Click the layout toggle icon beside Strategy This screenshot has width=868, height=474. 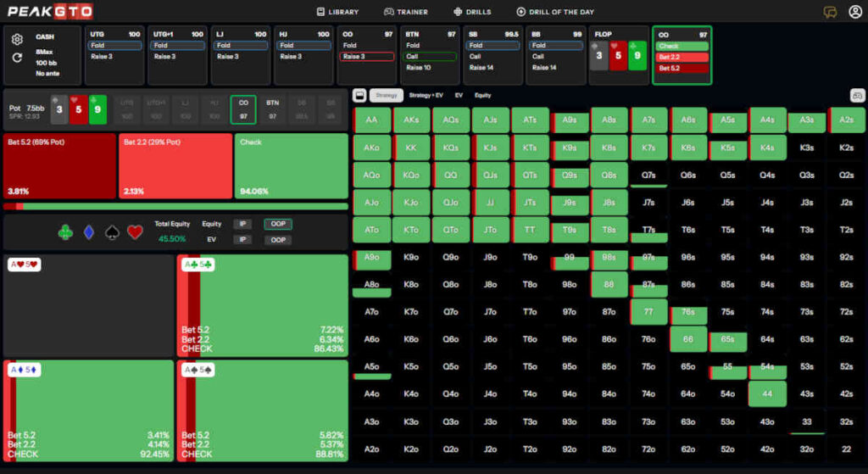[x=359, y=95]
